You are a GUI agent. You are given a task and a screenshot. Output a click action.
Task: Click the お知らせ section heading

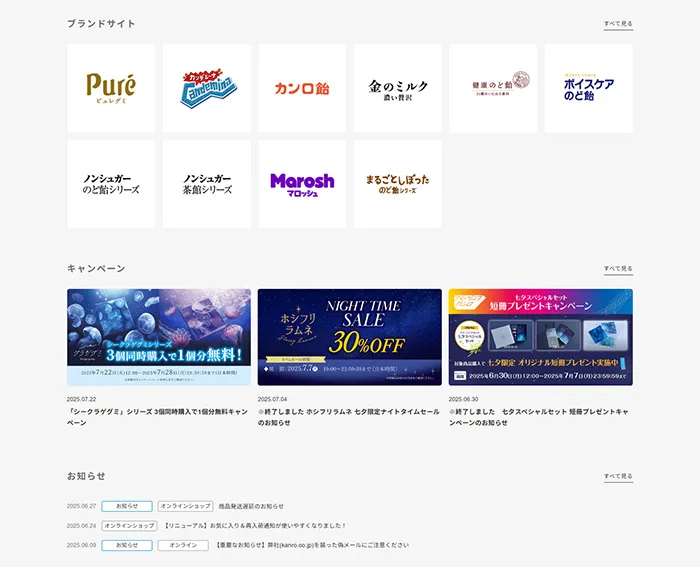tap(86, 476)
